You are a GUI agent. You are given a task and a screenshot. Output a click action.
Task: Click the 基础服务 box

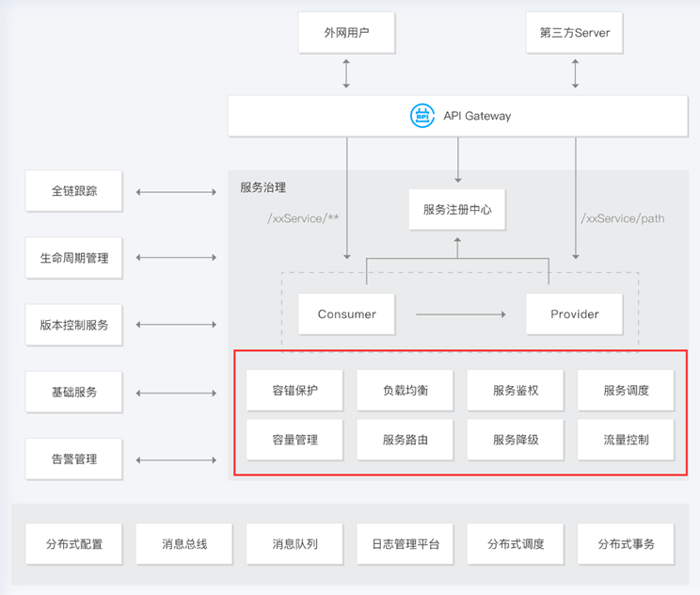point(73,392)
